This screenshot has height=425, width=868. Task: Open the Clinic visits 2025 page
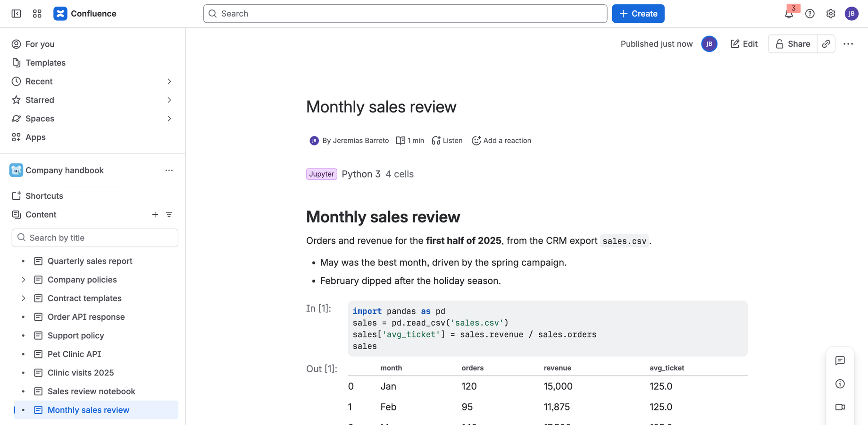(80, 373)
